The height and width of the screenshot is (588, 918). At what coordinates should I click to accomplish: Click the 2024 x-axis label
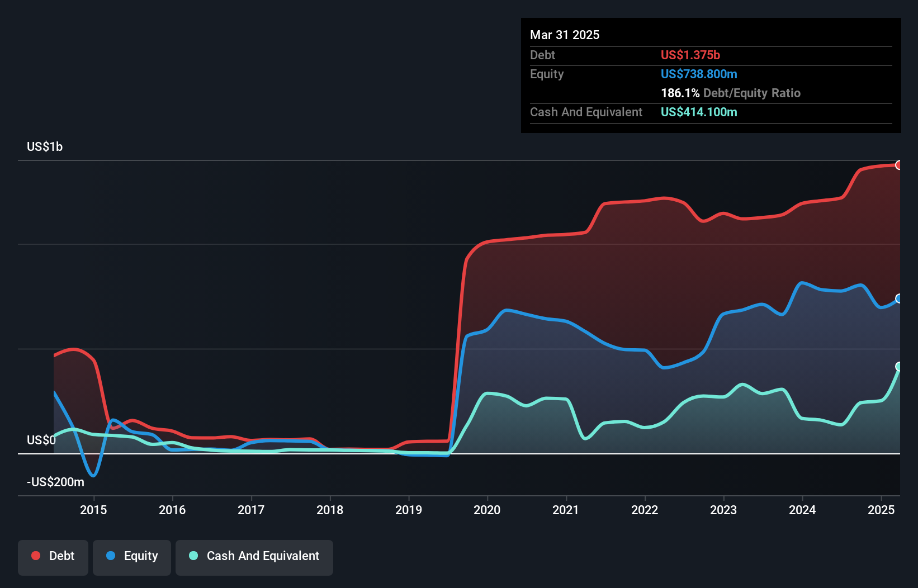[x=802, y=510]
